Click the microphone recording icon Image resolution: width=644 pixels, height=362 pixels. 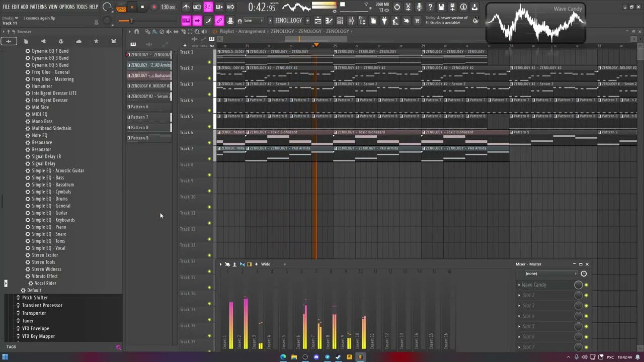(x=419, y=7)
